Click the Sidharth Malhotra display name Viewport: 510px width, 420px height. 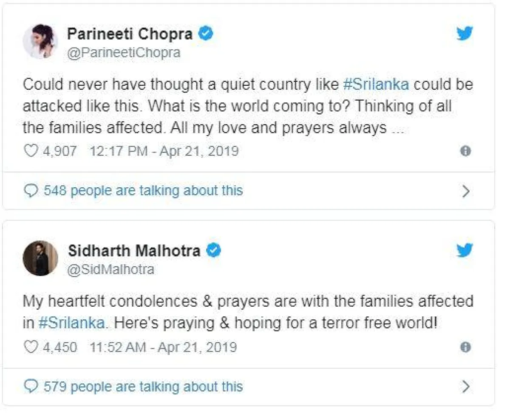(134, 251)
